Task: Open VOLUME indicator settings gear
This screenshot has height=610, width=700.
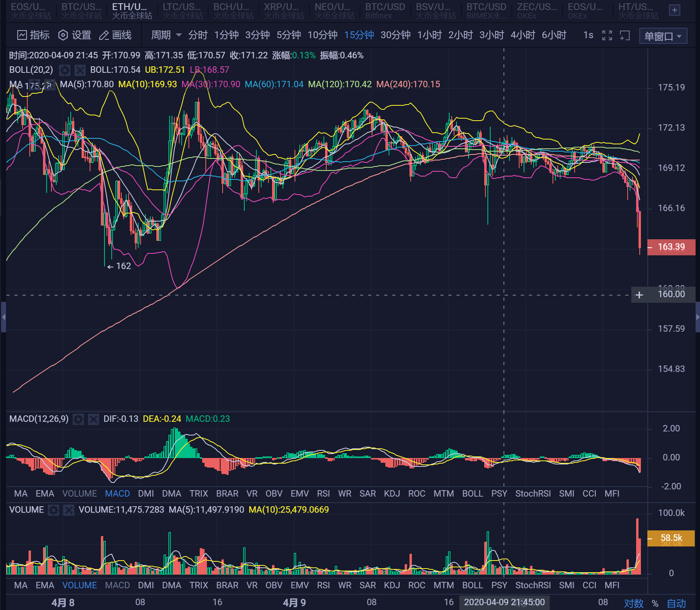Action: tap(53, 510)
